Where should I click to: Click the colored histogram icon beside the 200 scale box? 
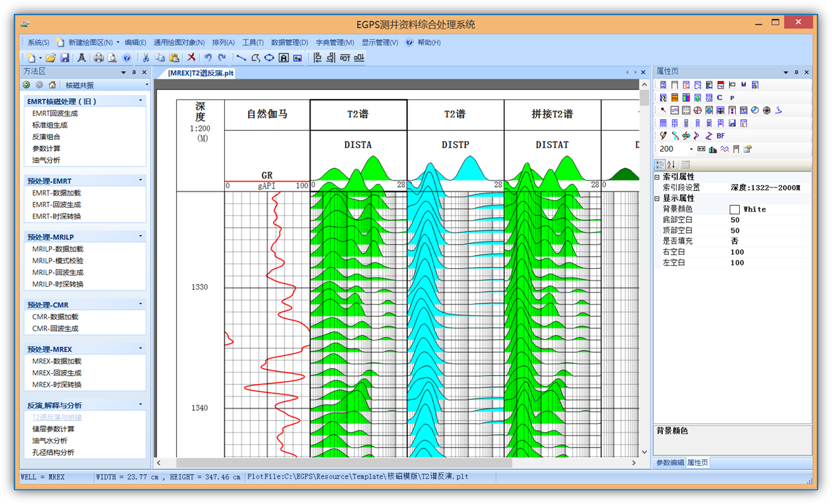pyautogui.click(x=713, y=149)
